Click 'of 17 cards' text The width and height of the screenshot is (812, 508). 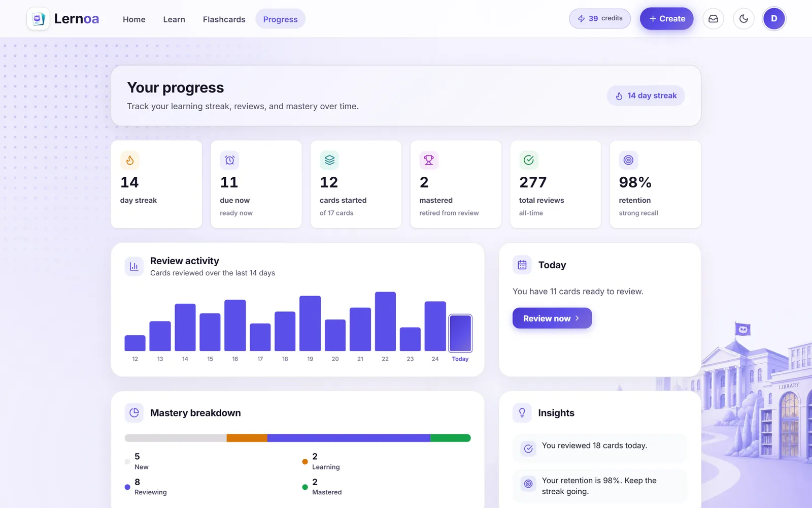[336, 213]
